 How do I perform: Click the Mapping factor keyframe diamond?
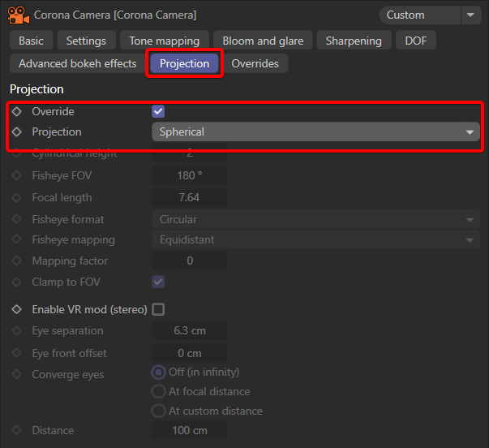pos(16,261)
